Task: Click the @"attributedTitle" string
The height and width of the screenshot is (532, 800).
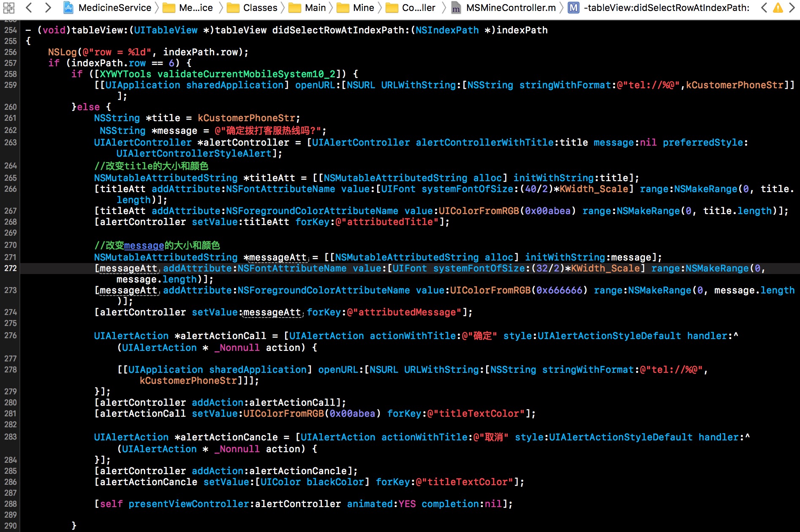Action: pos(387,222)
